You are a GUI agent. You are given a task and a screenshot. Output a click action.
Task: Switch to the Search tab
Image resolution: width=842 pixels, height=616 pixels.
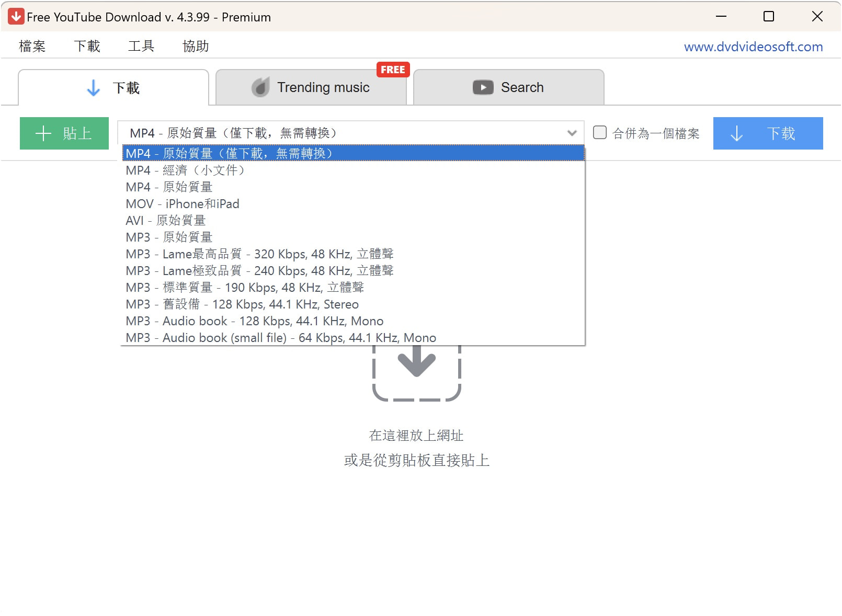tap(509, 87)
